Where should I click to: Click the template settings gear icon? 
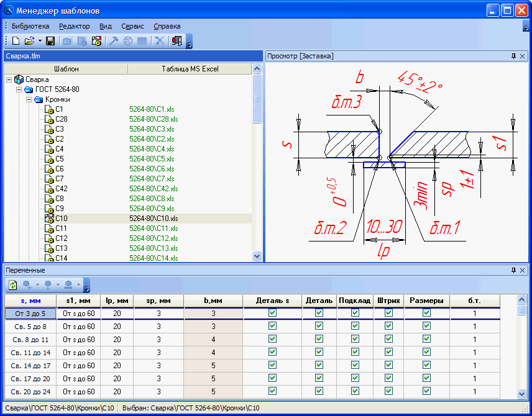point(96,41)
